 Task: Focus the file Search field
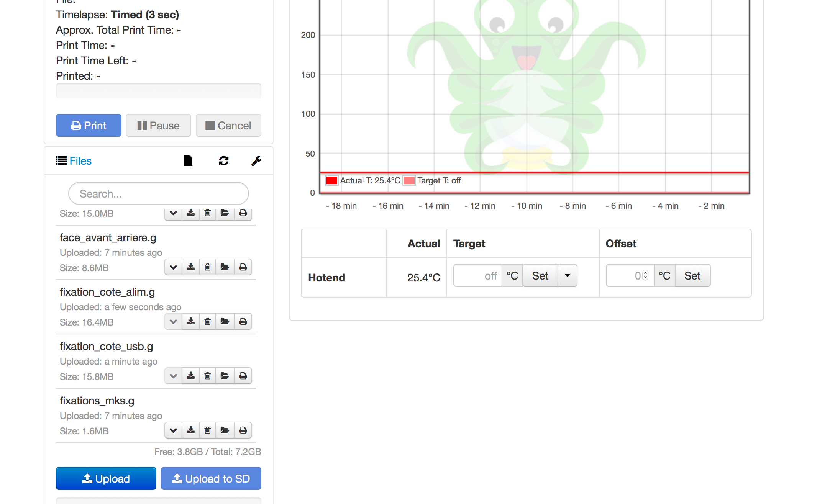tap(158, 194)
